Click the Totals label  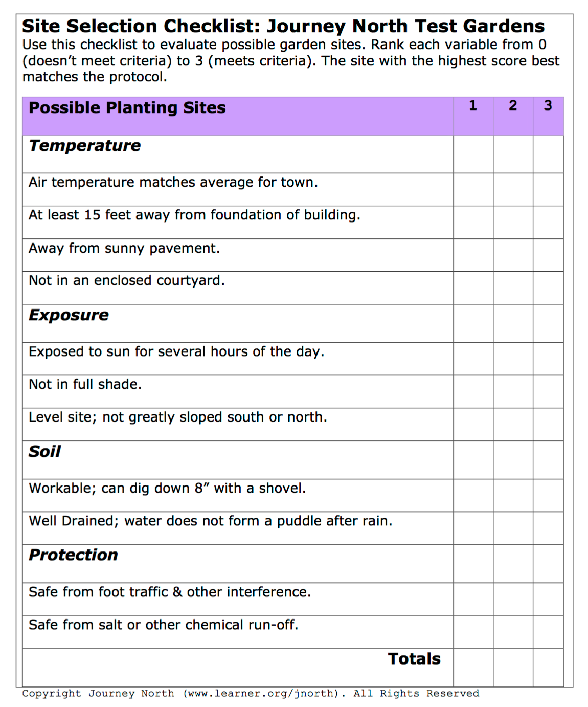(414, 659)
